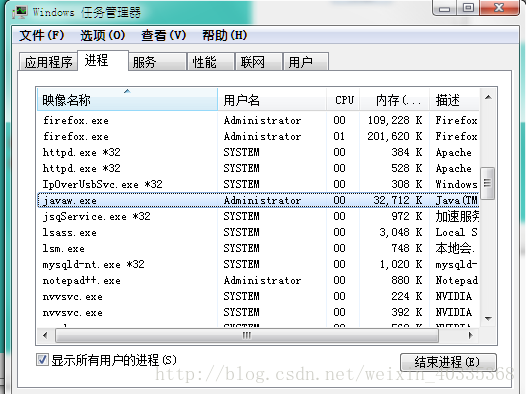526x394 pixels.
Task: Click the Task Manager title bar icon
Action: click(x=19, y=12)
